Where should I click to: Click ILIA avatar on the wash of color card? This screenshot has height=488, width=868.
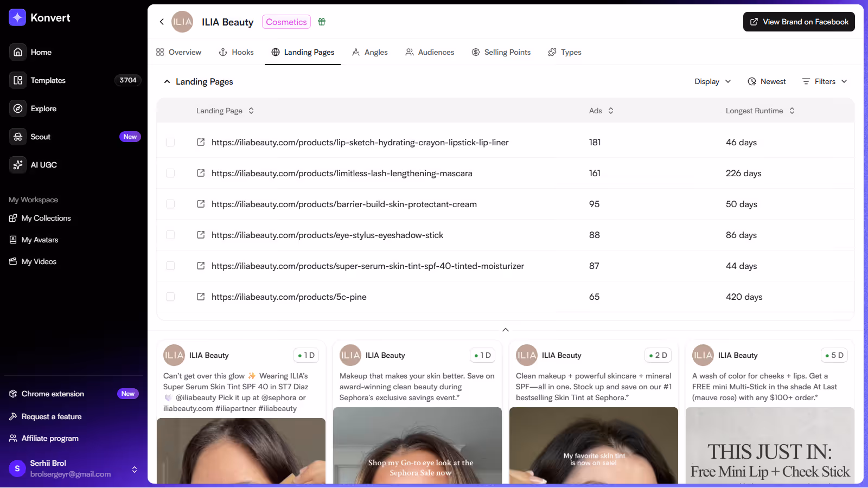(703, 355)
